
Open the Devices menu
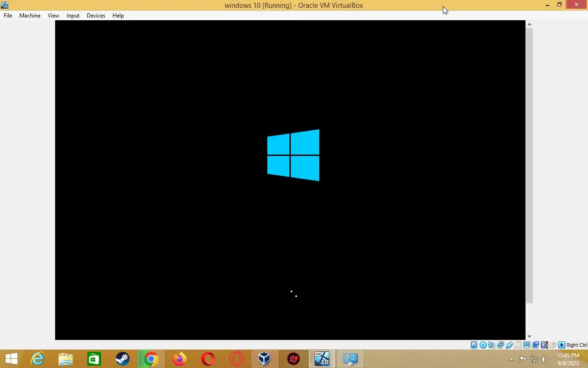(96, 15)
